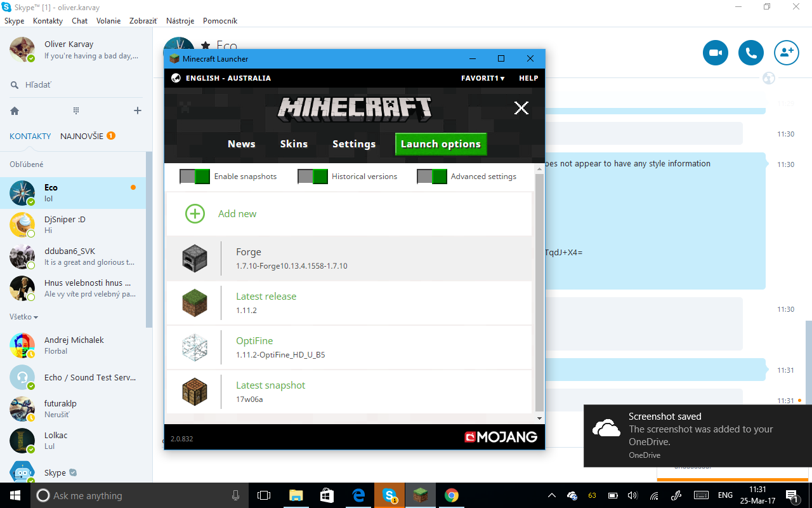Viewport: 812px width, 508px height.
Task: Open the English - Australia language selector
Action: (x=221, y=78)
